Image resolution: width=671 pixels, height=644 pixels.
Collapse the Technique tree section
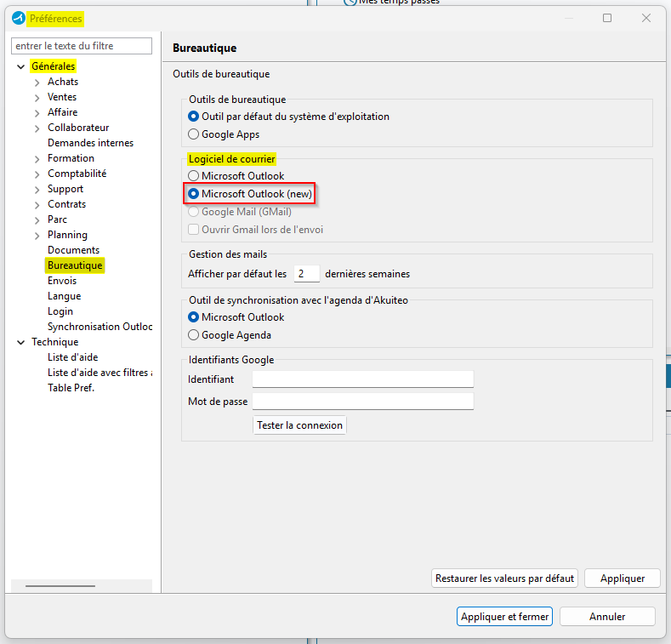[x=21, y=342]
